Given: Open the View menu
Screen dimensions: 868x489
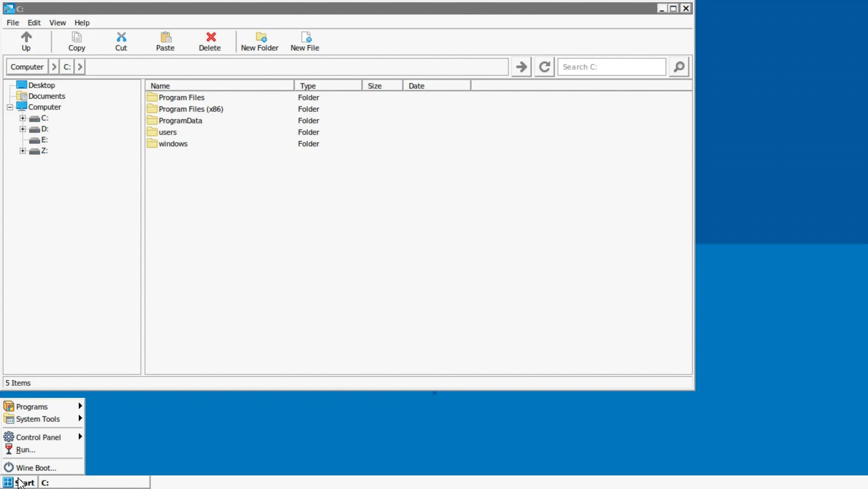Looking at the screenshot, I should click(x=57, y=22).
